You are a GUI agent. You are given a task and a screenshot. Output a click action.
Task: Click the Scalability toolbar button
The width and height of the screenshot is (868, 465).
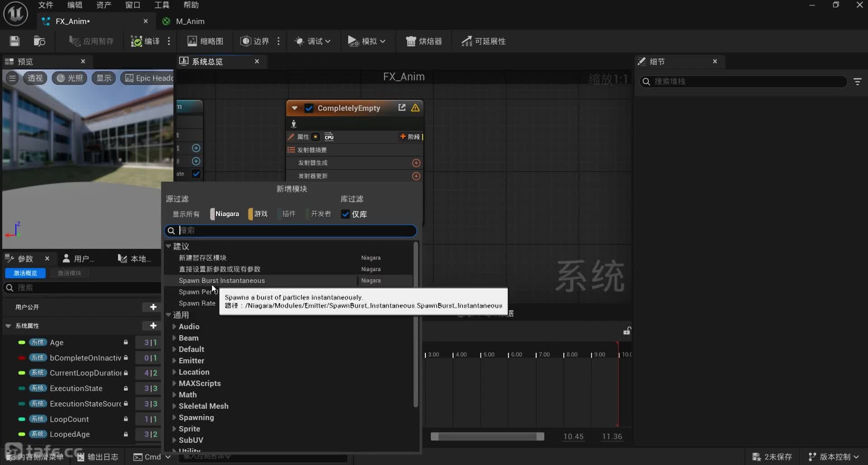point(483,41)
